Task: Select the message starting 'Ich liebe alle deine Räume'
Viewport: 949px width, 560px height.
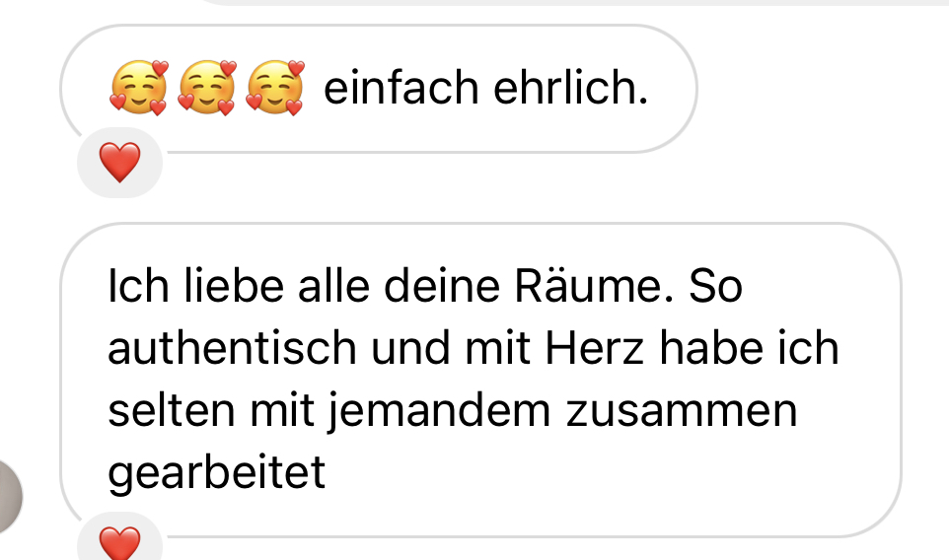Action: pyautogui.click(x=480, y=380)
